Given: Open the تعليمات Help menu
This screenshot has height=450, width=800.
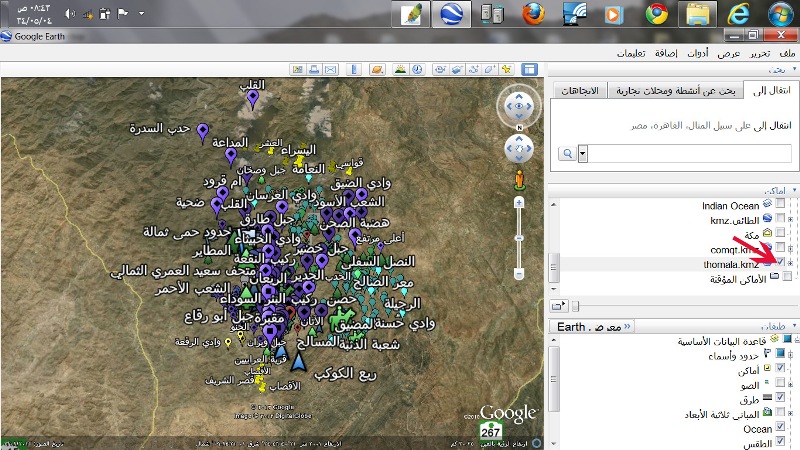Looking at the screenshot, I should pos(631,53).
